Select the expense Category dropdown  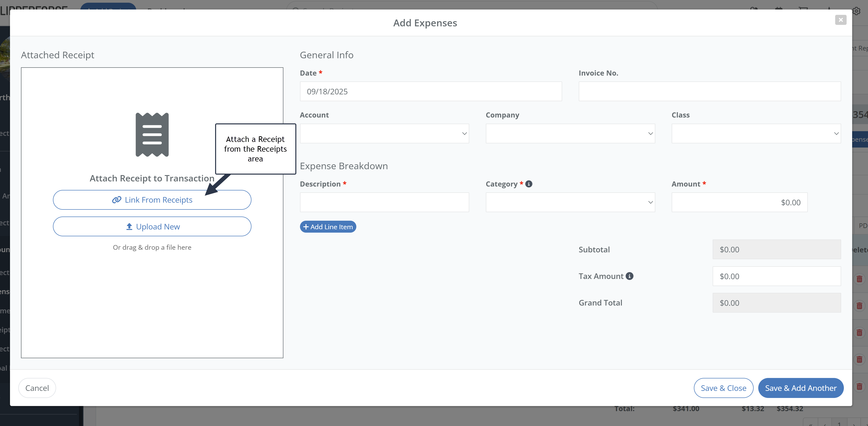coord(570,202)
